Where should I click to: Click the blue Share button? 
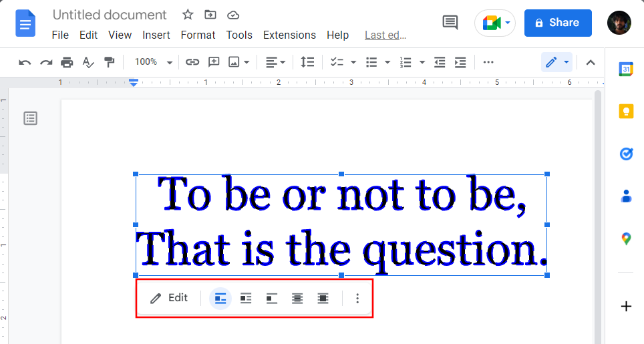click(558, 23)
